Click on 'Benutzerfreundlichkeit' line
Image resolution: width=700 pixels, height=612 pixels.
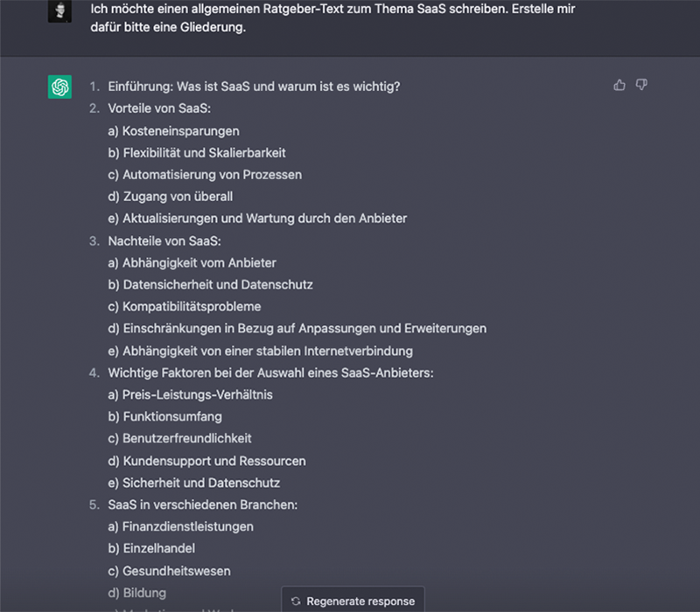point(179,438)
